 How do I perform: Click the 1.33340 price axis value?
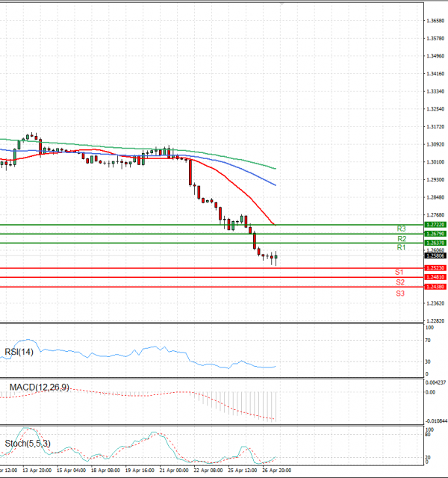point(435,91)
